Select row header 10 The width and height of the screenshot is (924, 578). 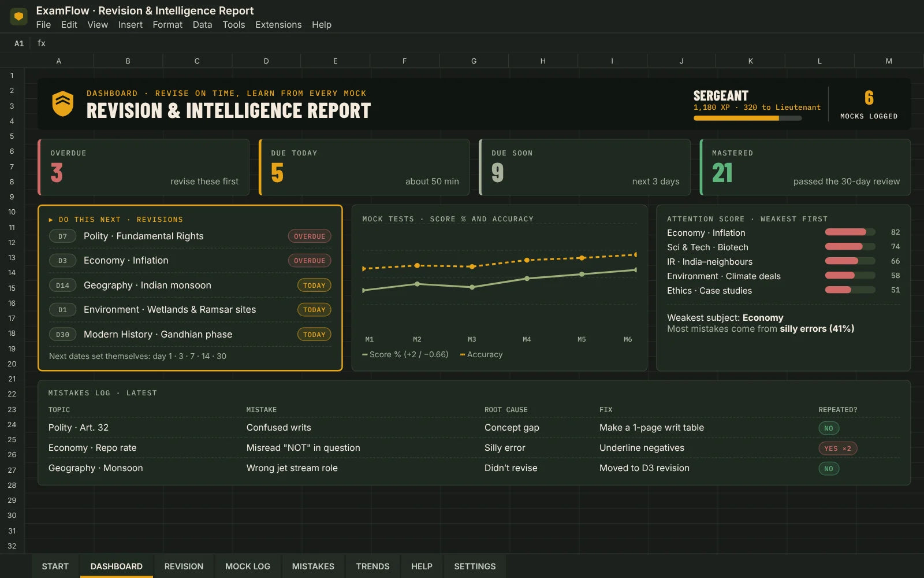12,212
